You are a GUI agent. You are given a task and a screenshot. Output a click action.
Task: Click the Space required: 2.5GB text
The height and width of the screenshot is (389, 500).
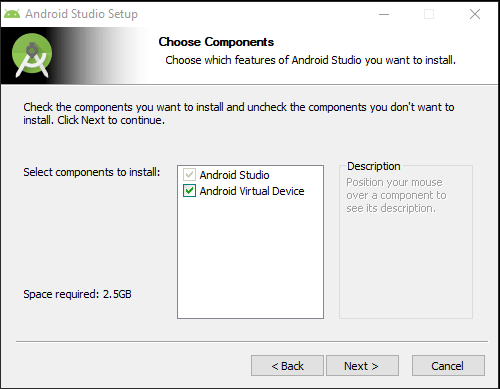[x=77, y=294]
